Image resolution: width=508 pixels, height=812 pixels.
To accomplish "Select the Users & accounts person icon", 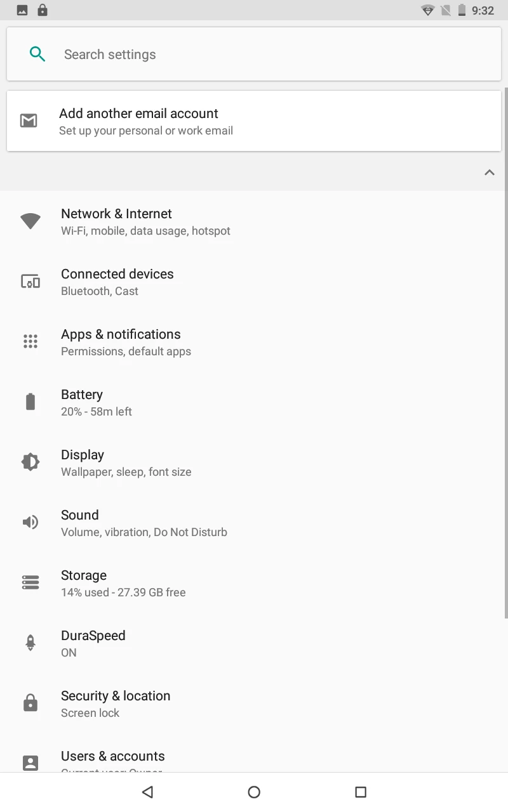I will pos(30,763).
